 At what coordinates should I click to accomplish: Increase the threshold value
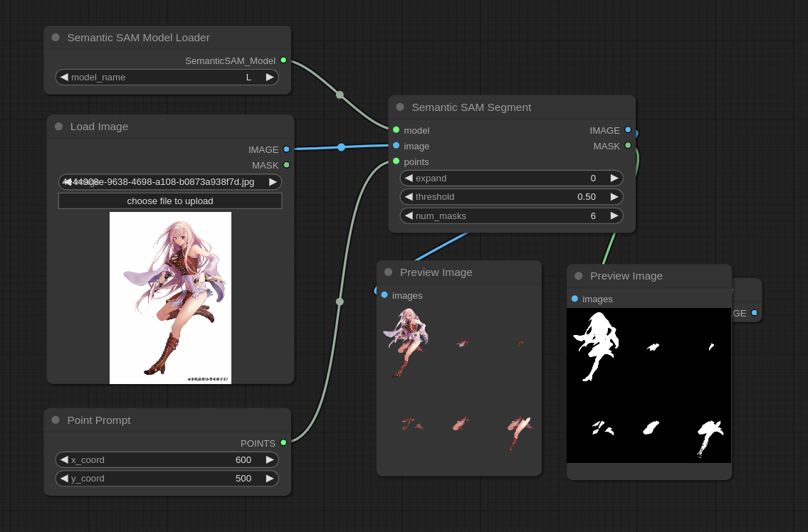click(614, 197)
